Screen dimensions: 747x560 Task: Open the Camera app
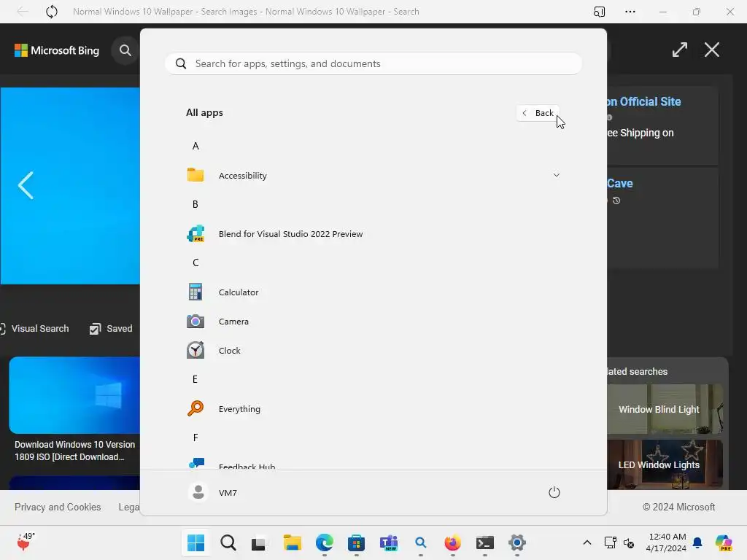373,322
